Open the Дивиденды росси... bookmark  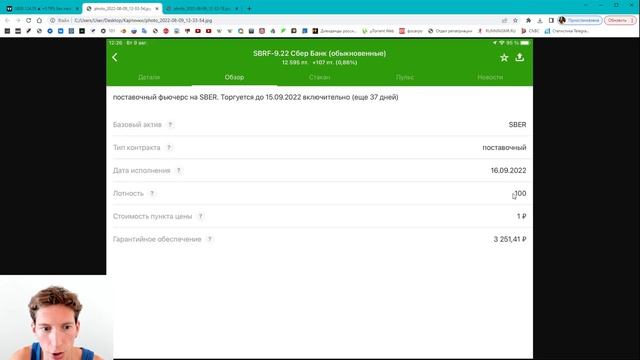[335, 31]
